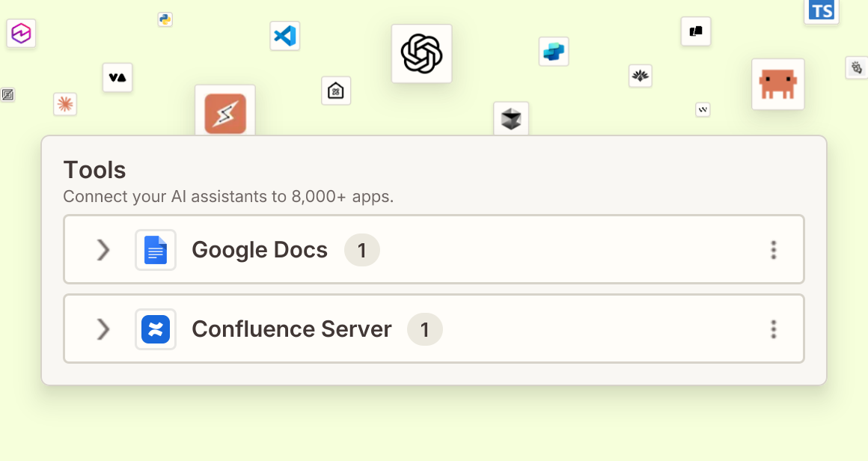This screenshot has width=868, height=461.
Task: Click the black VA logo icon
Action: pos(117,78)
